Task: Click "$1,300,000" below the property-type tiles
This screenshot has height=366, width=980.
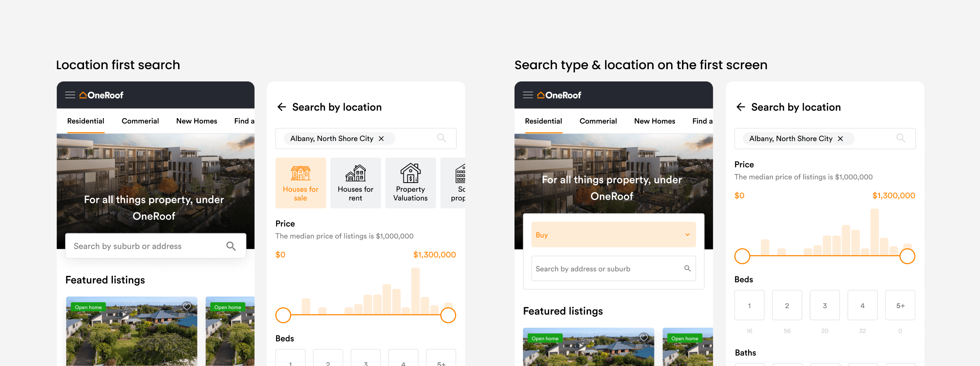Action: coord(434,255)
